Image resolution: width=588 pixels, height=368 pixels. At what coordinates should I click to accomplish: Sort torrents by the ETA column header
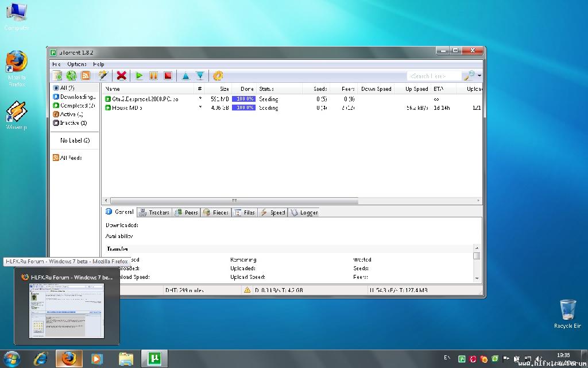443,89
